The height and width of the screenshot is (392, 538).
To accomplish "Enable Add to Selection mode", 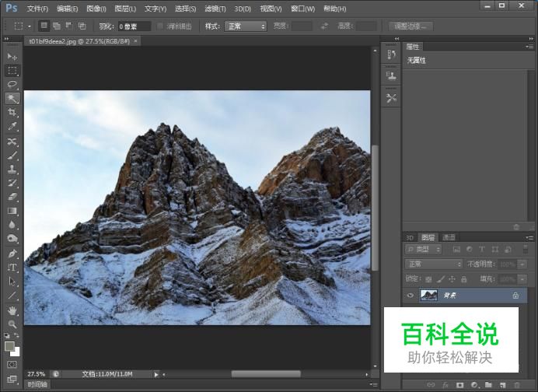I will point(57,26).
